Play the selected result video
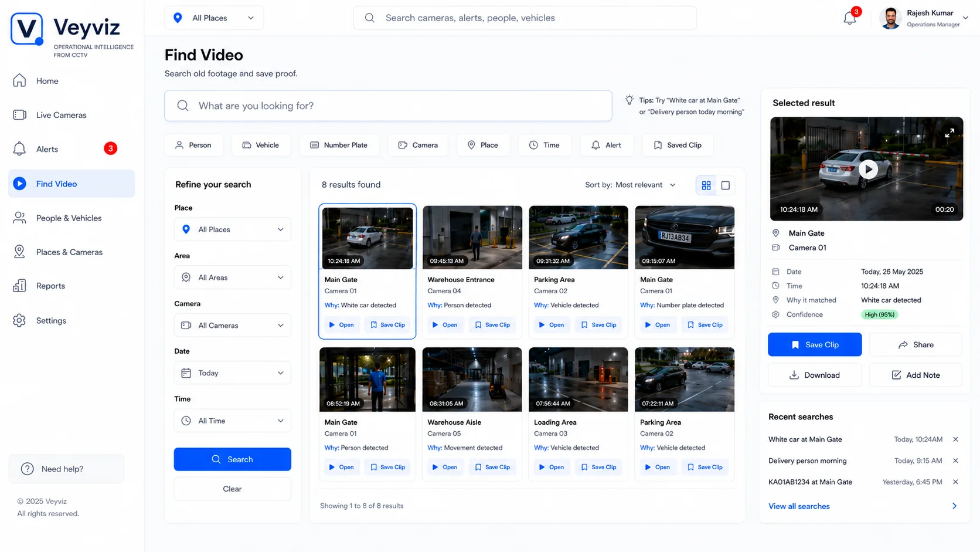Screen dimensions: 980x552 pos(868,170)
